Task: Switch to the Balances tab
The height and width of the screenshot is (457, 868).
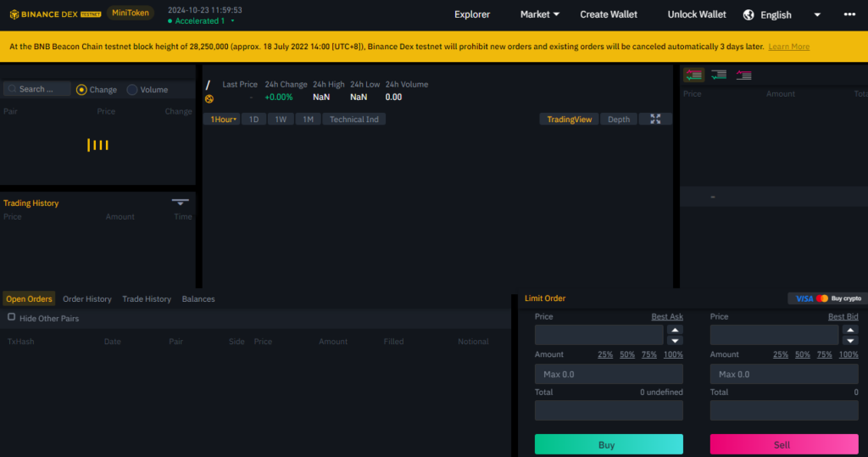Action: (x=198, y=298)
